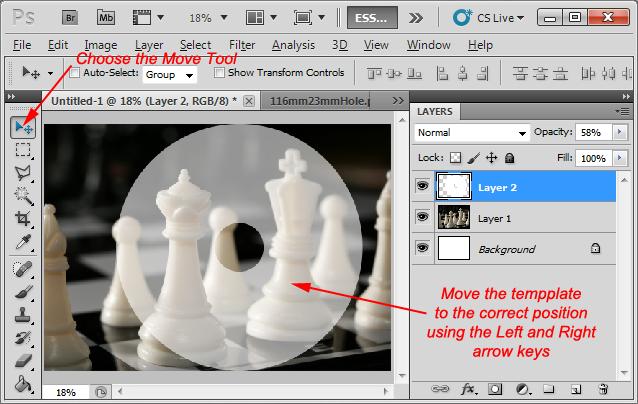Select the Polygonal Lasso tool
Screen dimensions: 638x404
(x=23, y=173)
